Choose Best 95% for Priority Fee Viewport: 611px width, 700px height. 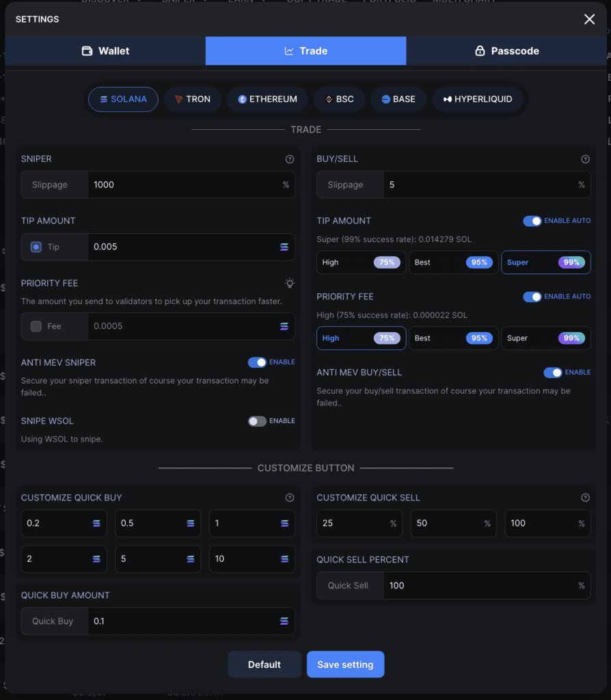point(453,338)
